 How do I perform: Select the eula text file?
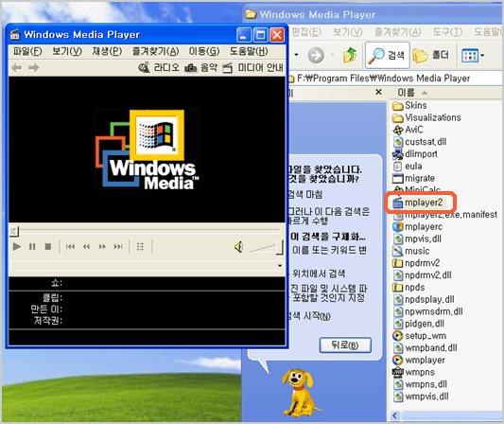[x=408, y=167]
